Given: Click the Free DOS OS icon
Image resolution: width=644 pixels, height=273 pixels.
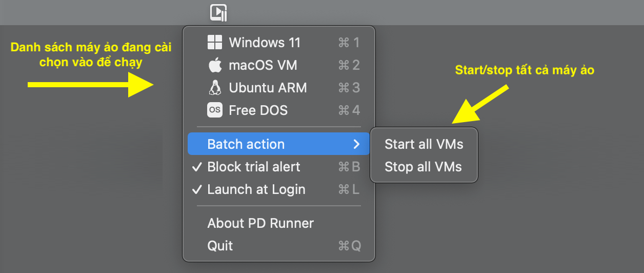Looking at the screenshot, I should click(x=214, y=110).
